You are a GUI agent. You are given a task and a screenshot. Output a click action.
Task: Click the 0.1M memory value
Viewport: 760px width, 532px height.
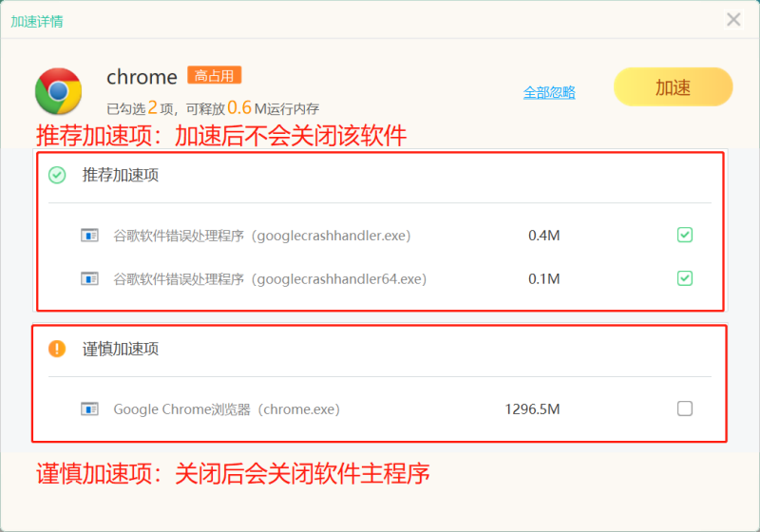click(543, 279)
